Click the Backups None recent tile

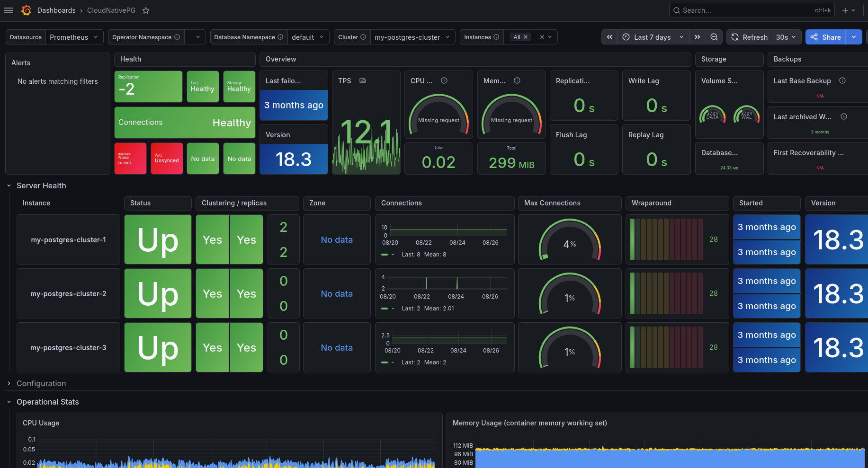tap(130, 159)
